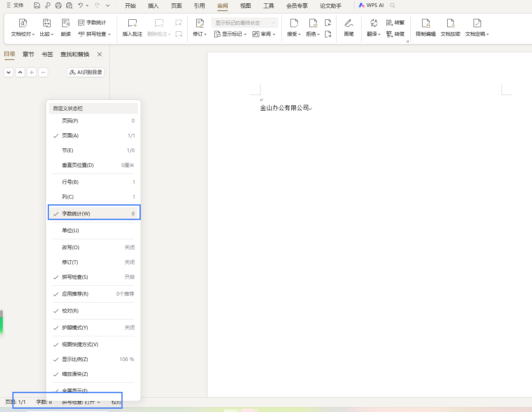Click the collapse level minus icon in outline pane

(x=43, y=72)
